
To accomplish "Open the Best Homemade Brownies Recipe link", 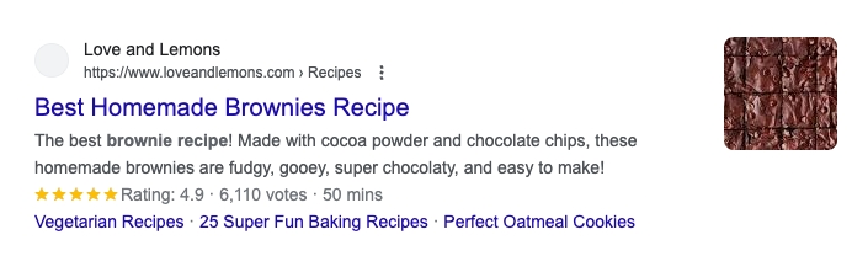I will (x=222, y=108).
